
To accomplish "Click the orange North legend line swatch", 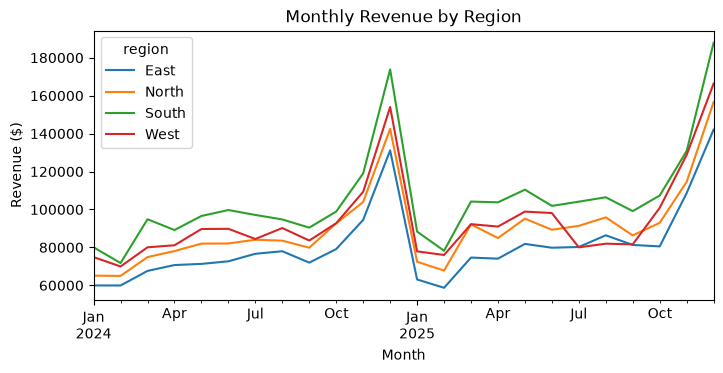I will click(x=120, y=92).
